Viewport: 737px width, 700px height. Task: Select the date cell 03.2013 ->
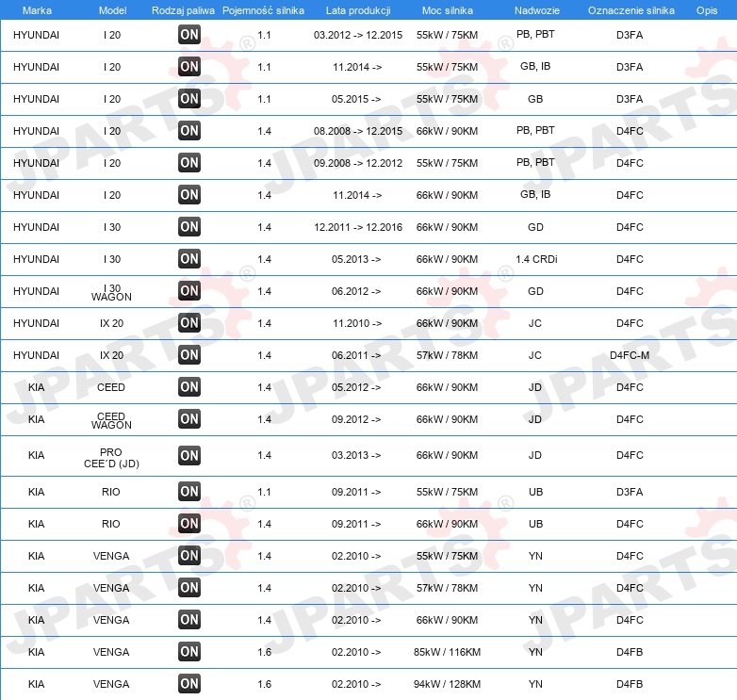[x=356, y=455]
